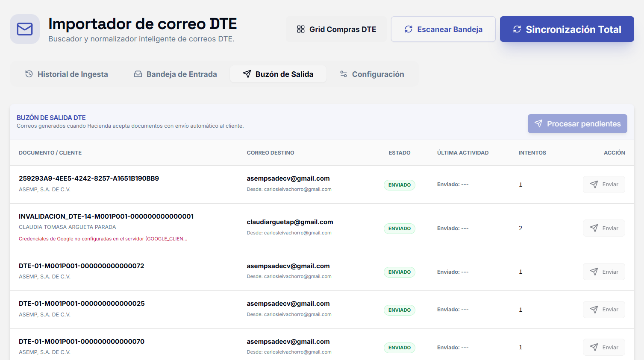Image resolution: width=644 pixels, height=360 pixels.
Task: Click the ENVIADO badge for document ending 072
Action: pos(400,272)
